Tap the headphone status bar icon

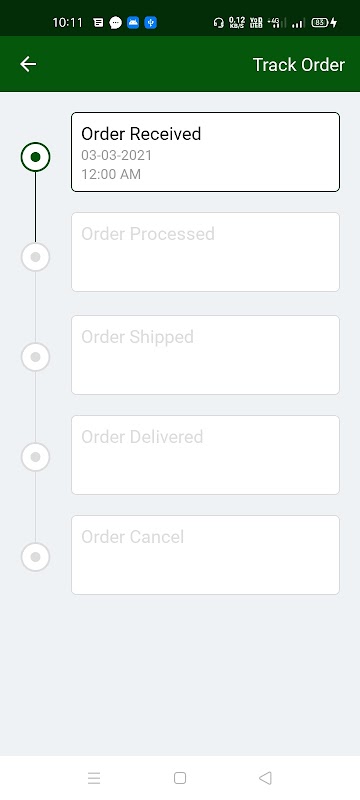click(219, 22)
